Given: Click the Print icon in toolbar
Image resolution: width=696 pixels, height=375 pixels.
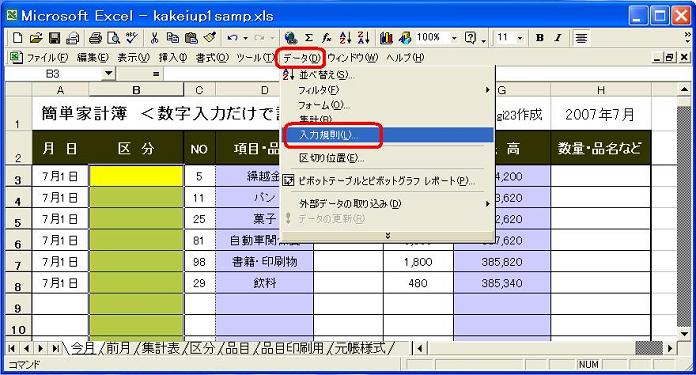Looking at the screenshot, I should [x=95, y=38].
